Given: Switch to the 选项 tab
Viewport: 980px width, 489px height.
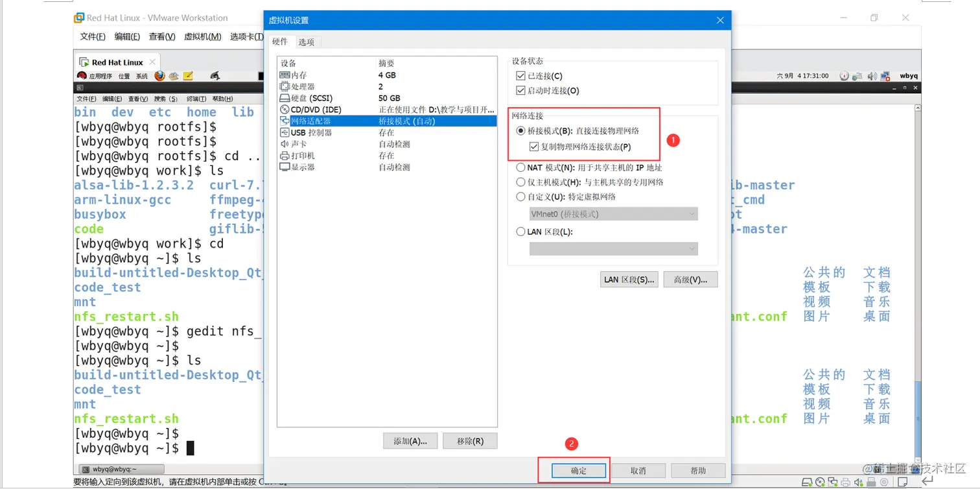Looking at the screenshot, I should [307, 42].
